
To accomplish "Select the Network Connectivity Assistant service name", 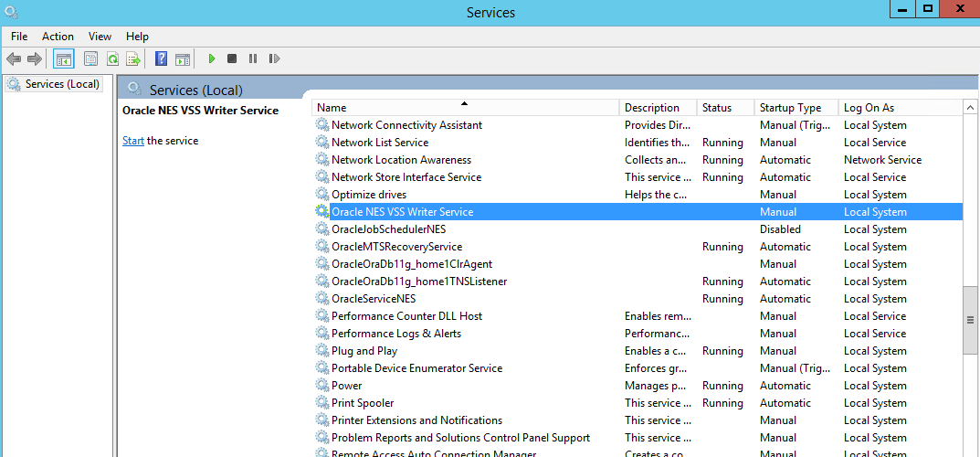I will click(406, 125).
